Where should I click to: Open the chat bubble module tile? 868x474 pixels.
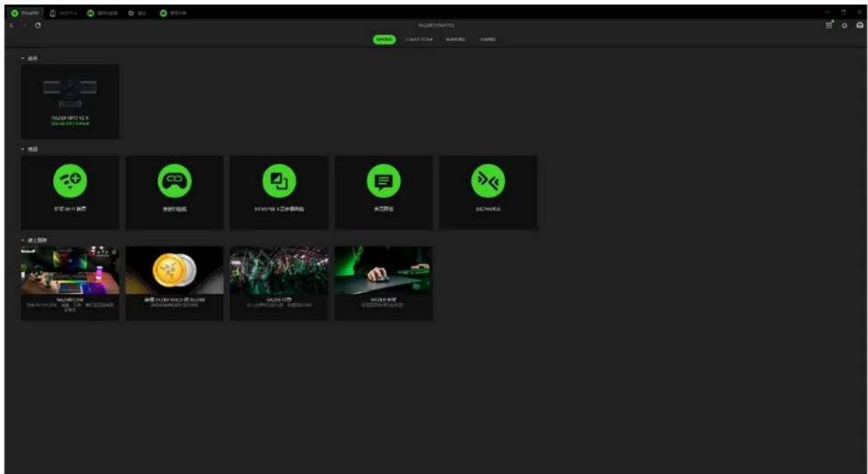(x=384, y=192)
